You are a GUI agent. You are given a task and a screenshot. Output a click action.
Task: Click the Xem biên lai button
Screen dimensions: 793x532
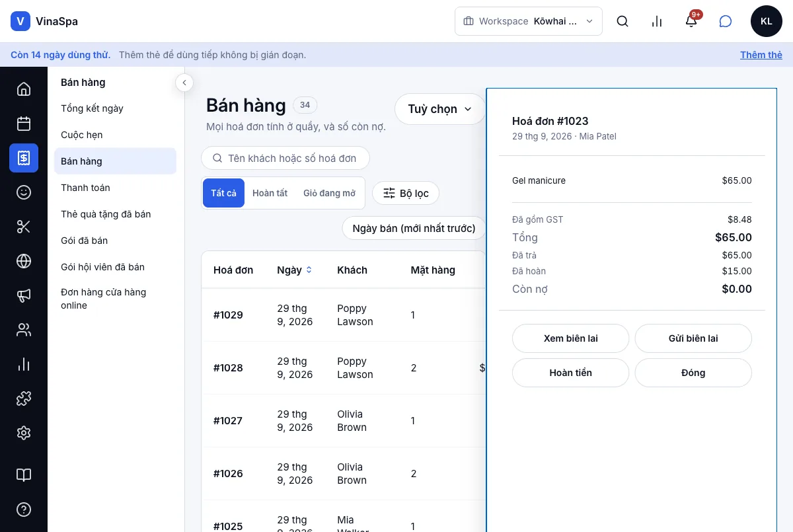pyautogui.click(x=571, y=338)
